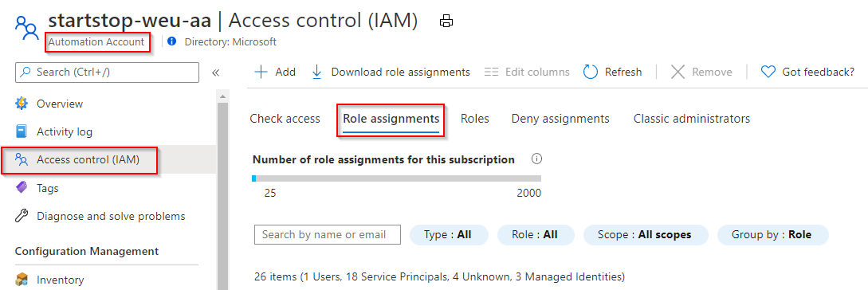This screenshot has width=868, height=290.
Task: Download role assignments
Action: tap(391, 72)
